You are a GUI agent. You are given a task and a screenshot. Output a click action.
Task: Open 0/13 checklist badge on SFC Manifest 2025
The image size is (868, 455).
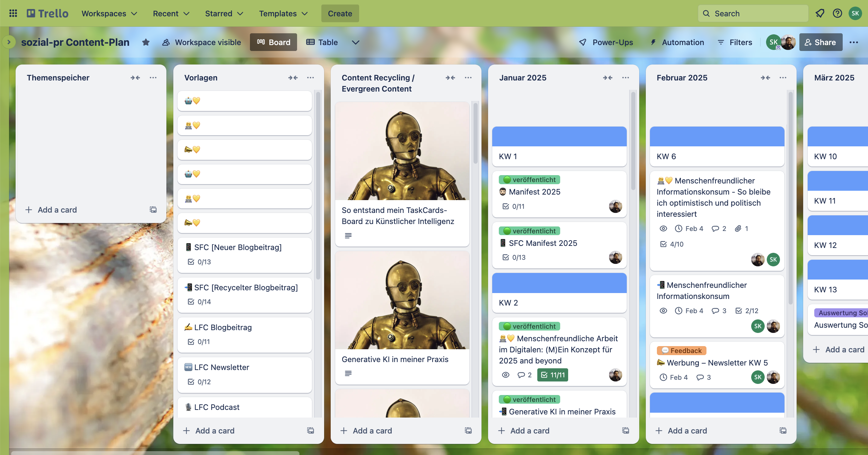point(514,257)
